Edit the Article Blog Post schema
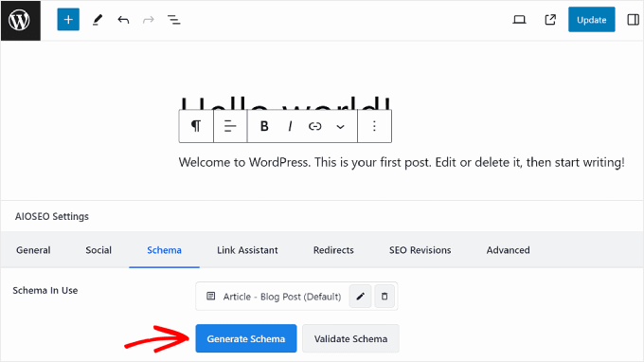The height and width of the screenshot is (362, 644). [360, 297]
